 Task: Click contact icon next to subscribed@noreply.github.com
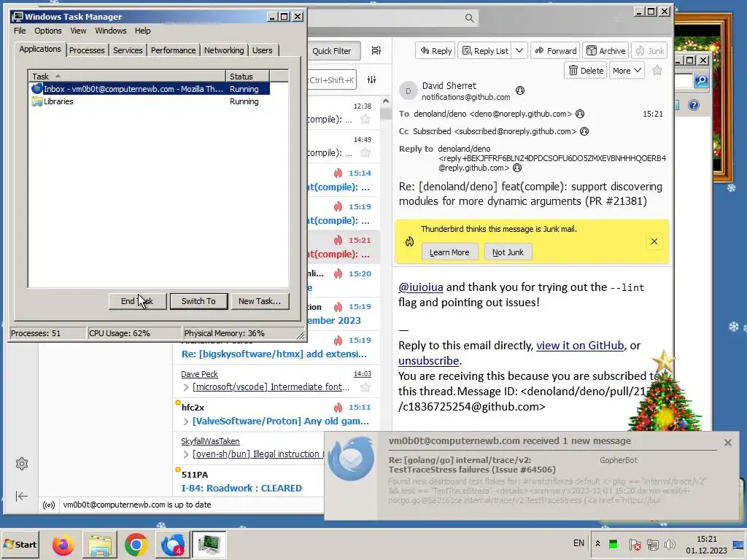(x=584, y=131)
